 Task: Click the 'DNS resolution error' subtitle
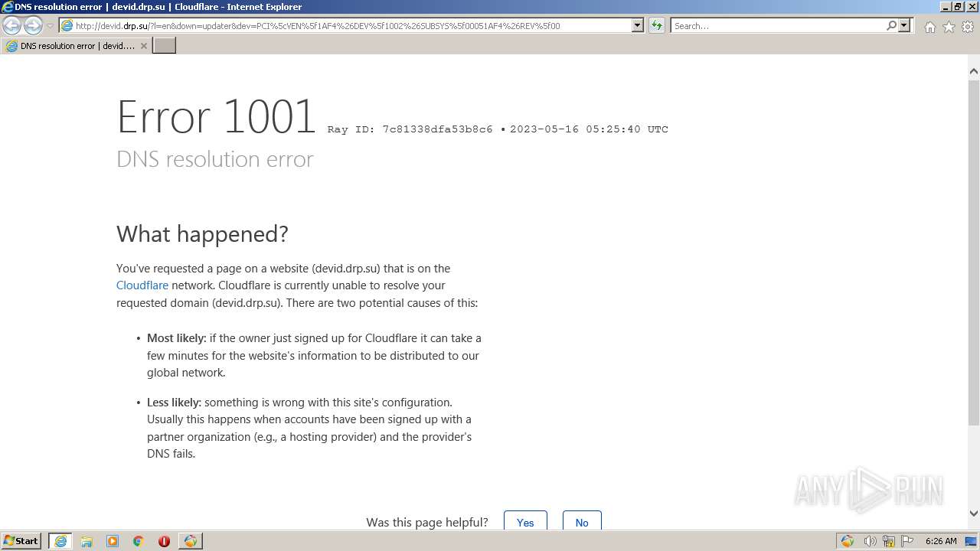[215, 159]
